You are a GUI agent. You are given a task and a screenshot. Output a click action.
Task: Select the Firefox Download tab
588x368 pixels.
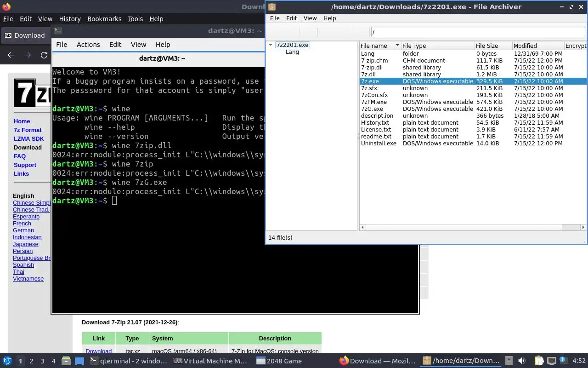point(25,35)
